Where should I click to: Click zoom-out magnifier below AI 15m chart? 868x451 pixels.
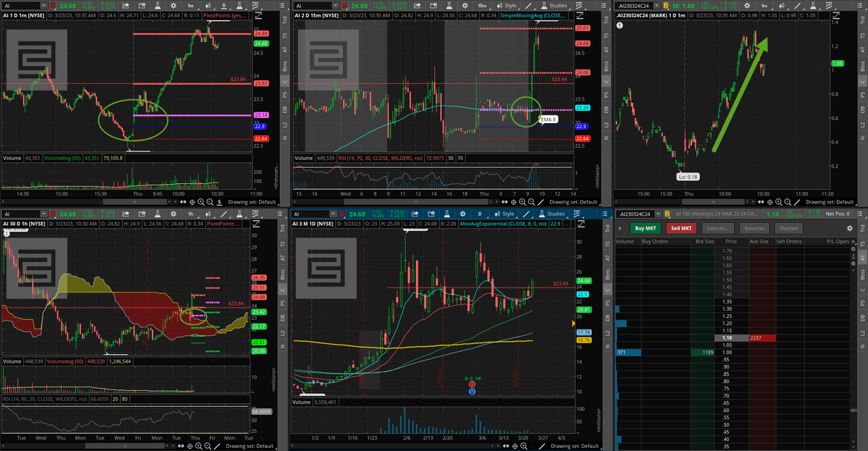click(532, 202)
